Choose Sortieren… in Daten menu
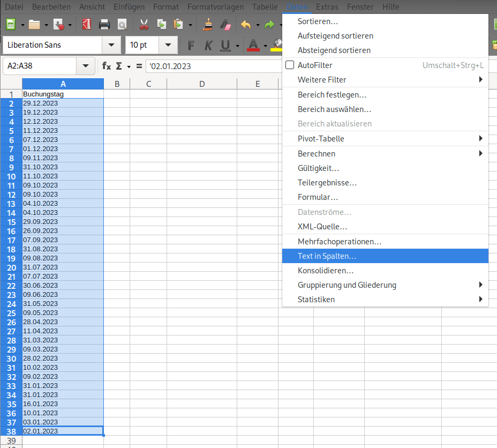The image size is (497, 448). [385, 21]
